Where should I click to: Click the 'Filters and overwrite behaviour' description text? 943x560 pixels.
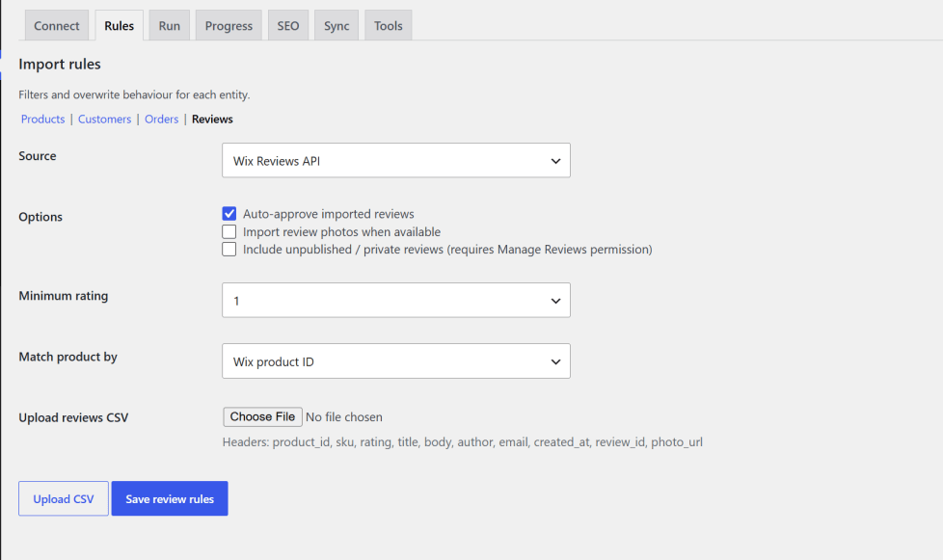tap(134, 94)
